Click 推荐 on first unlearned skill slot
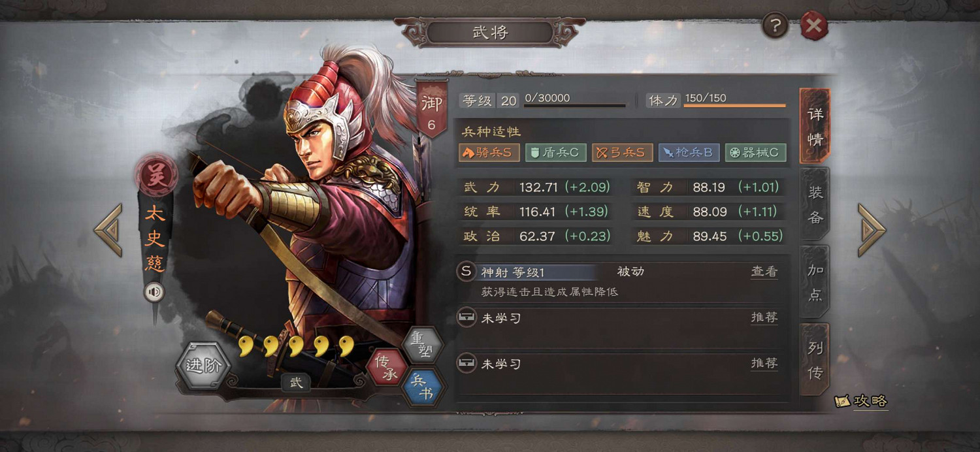This screenshot has height=452, width=980. point(764,318)
